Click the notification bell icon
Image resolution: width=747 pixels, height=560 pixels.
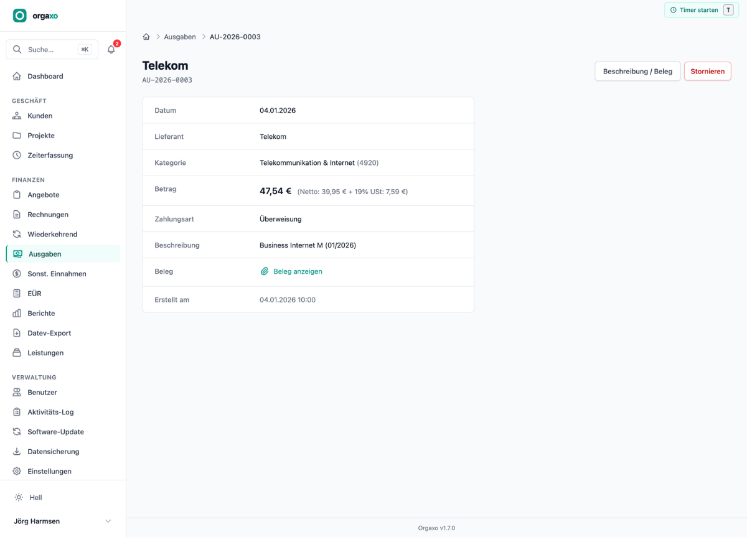pyautogui.click(x=111, y=49)
